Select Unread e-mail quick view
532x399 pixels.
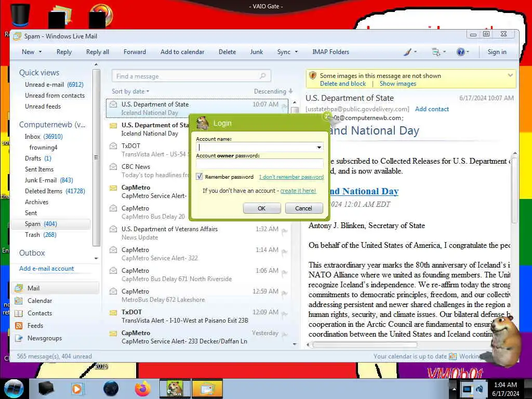click(x=54, y=85)
